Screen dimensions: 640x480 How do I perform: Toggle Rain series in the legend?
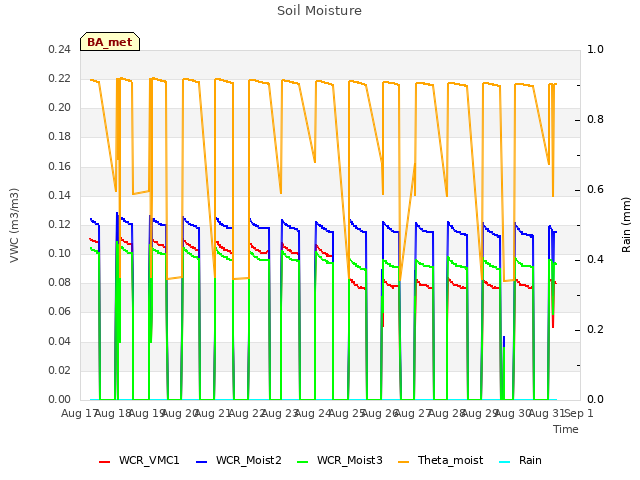[x=520, y=460]
